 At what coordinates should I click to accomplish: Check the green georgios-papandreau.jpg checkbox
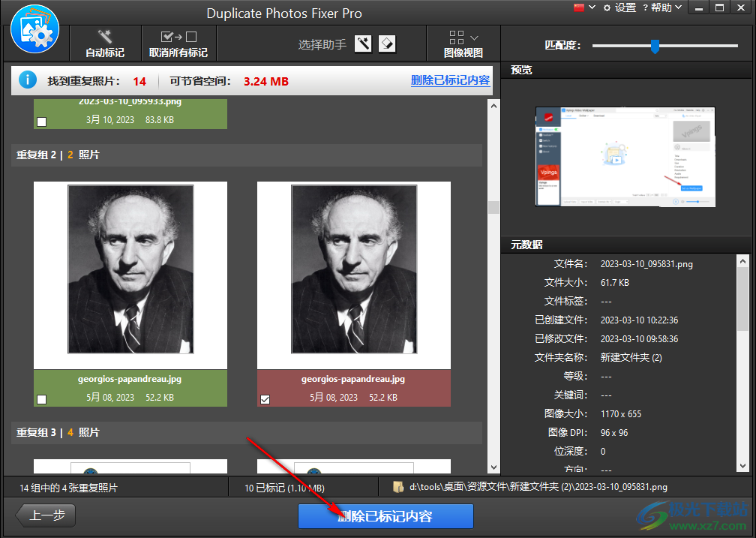[42, 399]
